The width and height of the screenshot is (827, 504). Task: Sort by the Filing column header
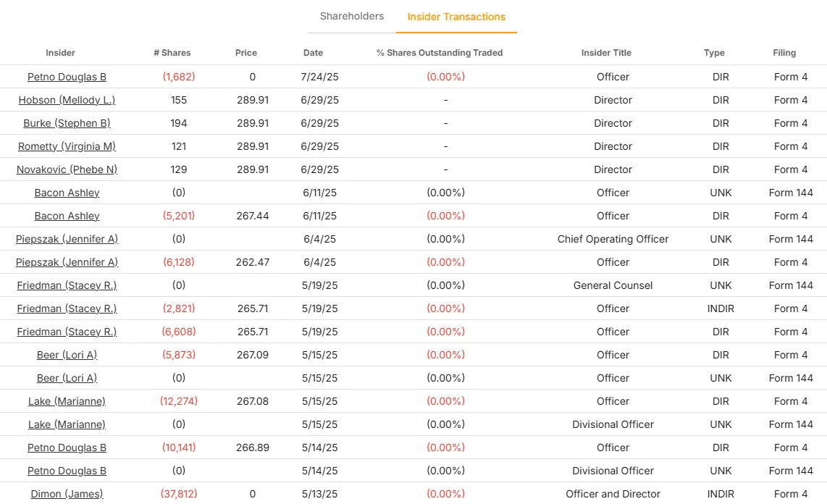[x=784, y=53]
